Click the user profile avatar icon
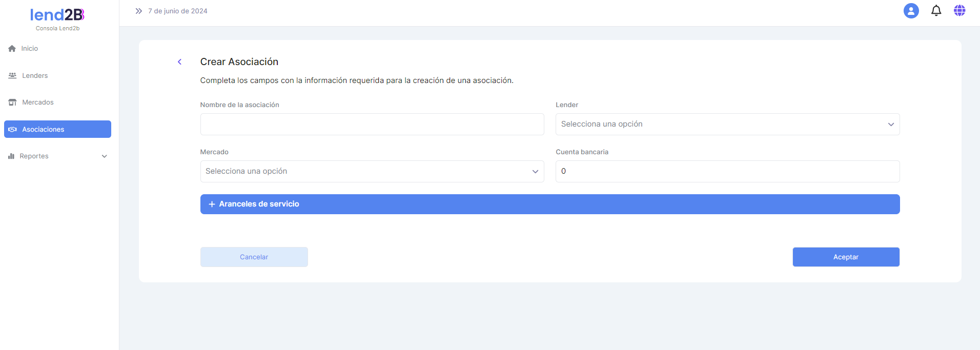The height and width of the screenshot is (350, 980). click(911, 11)
